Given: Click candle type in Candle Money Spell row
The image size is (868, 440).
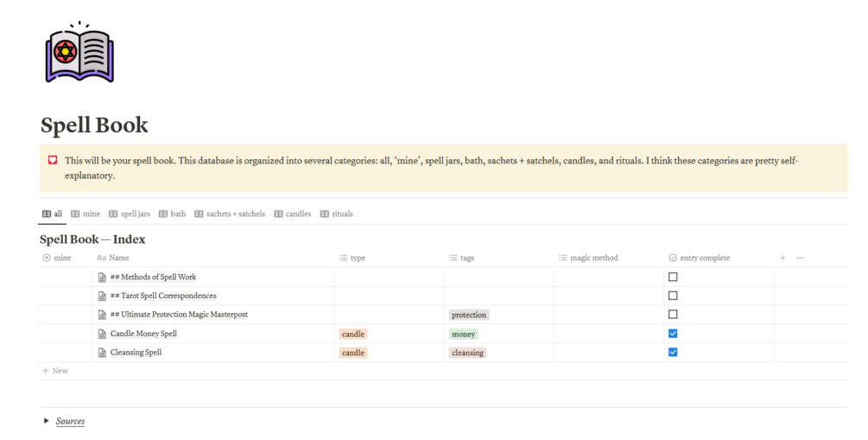Looking at the screenshot, I should pyautogui.click(x=353, y=335).
